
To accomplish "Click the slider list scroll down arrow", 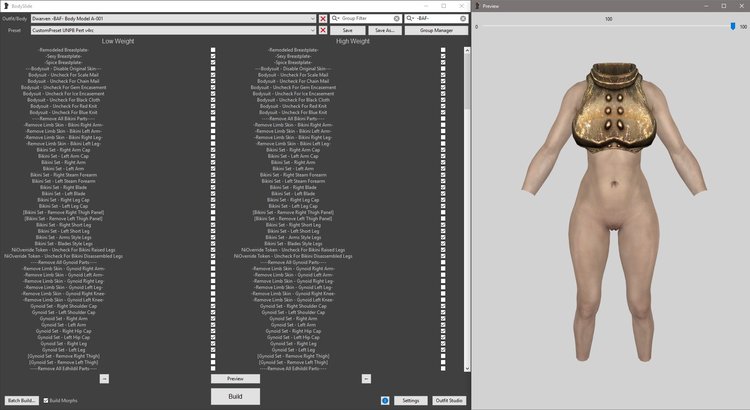I will pos(467,369).
